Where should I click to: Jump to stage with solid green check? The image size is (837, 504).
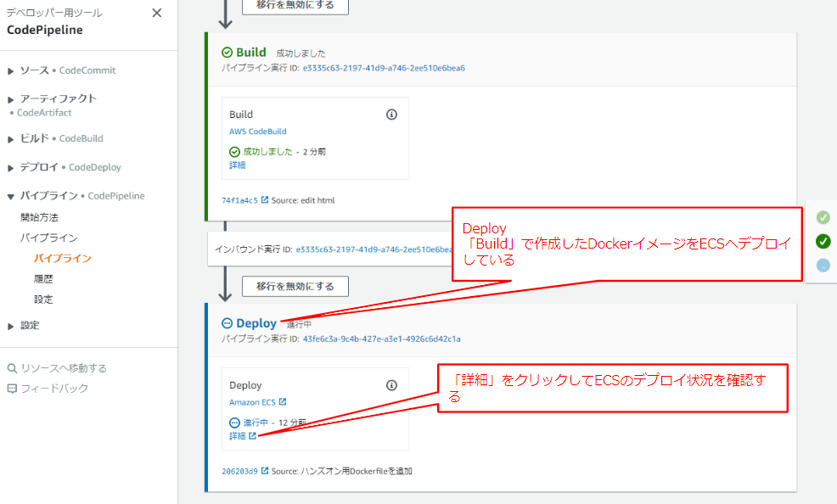tap(823, 241)
